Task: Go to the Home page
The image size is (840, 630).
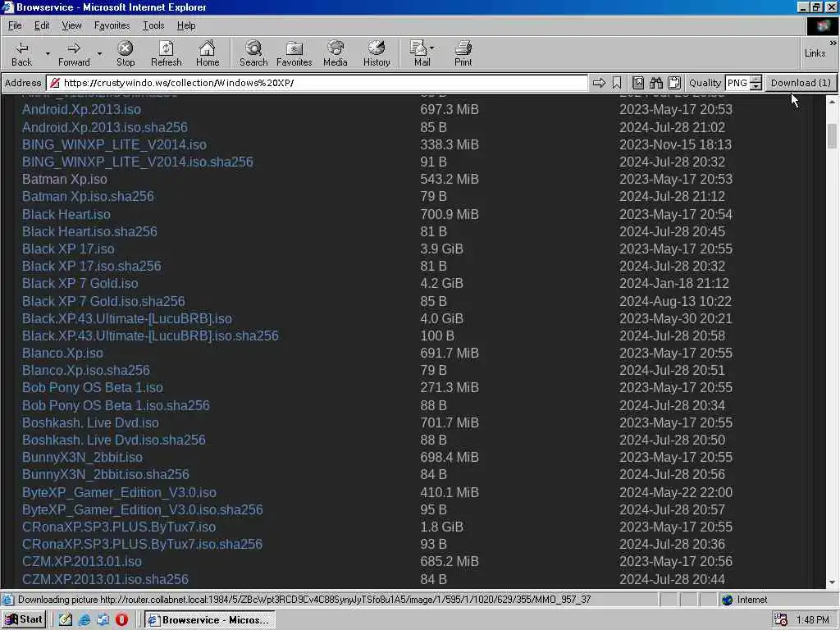Action: pos(208,53)
